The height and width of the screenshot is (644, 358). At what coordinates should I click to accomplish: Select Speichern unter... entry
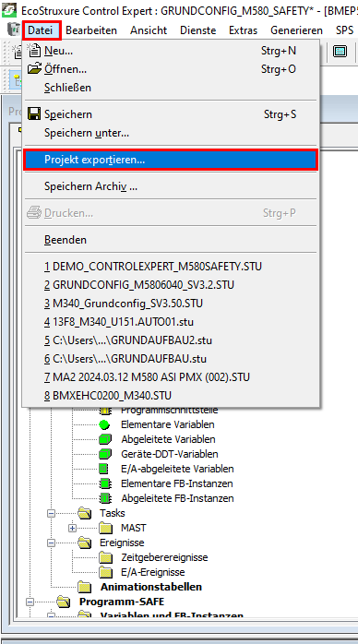(x=171, y=133)
